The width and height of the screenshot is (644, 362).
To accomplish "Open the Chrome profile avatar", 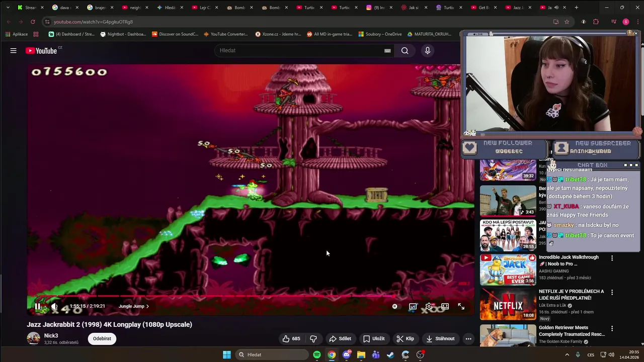I will click(626, 22).
